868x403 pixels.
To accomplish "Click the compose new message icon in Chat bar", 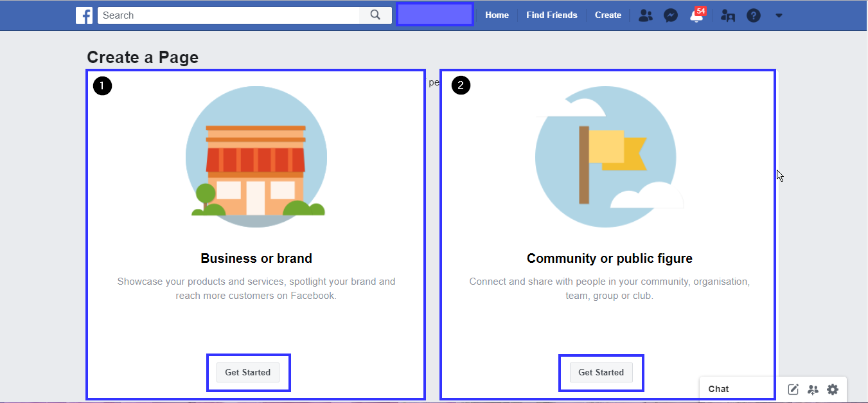I will (x=793, y=389).
